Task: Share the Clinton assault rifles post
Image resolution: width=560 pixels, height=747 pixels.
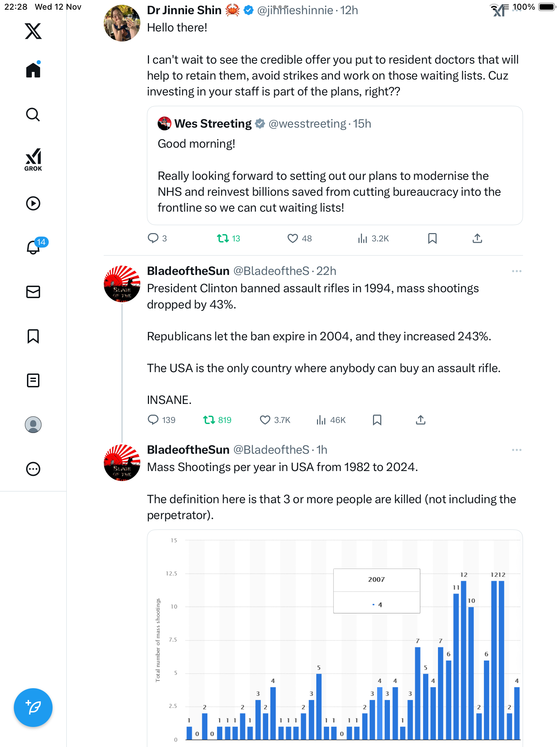Action: (x=420, y=420)
